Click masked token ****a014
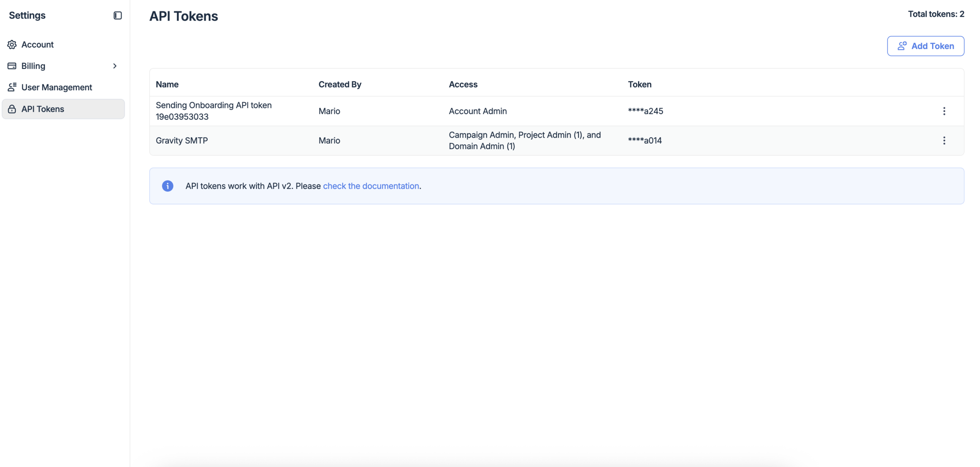 point(644,140)
